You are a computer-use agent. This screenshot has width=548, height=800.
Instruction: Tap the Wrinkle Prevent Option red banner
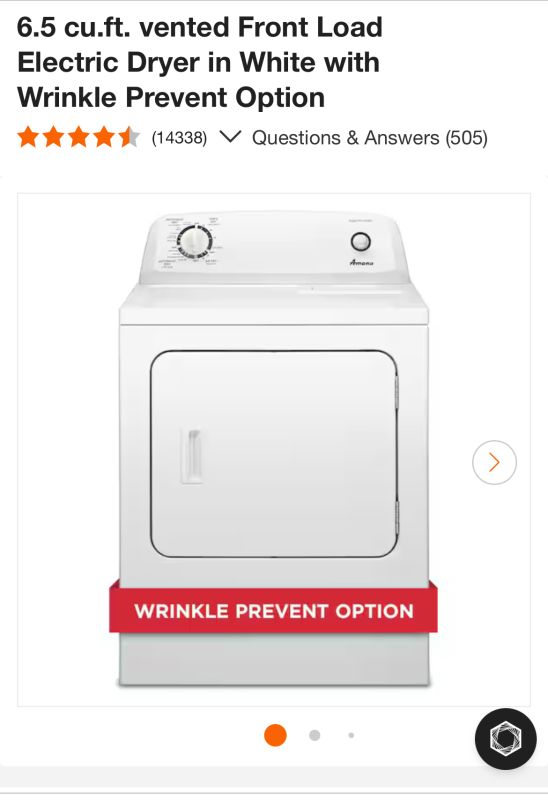click(273, 610)
